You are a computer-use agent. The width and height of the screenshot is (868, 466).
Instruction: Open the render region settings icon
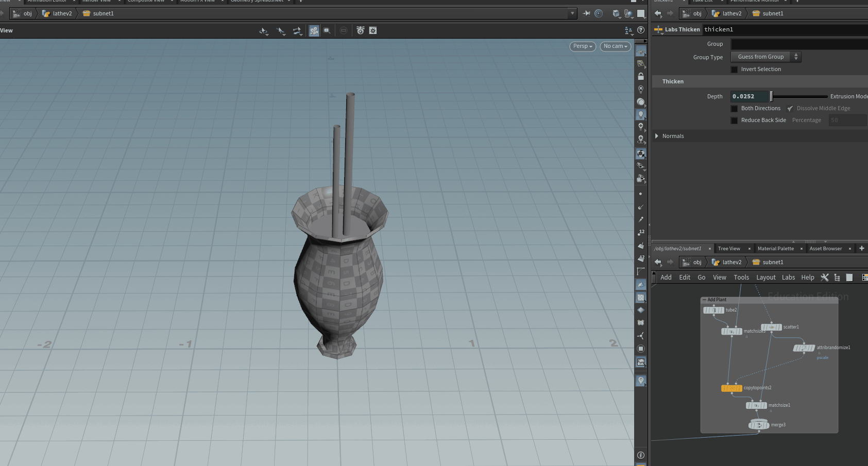373,31
